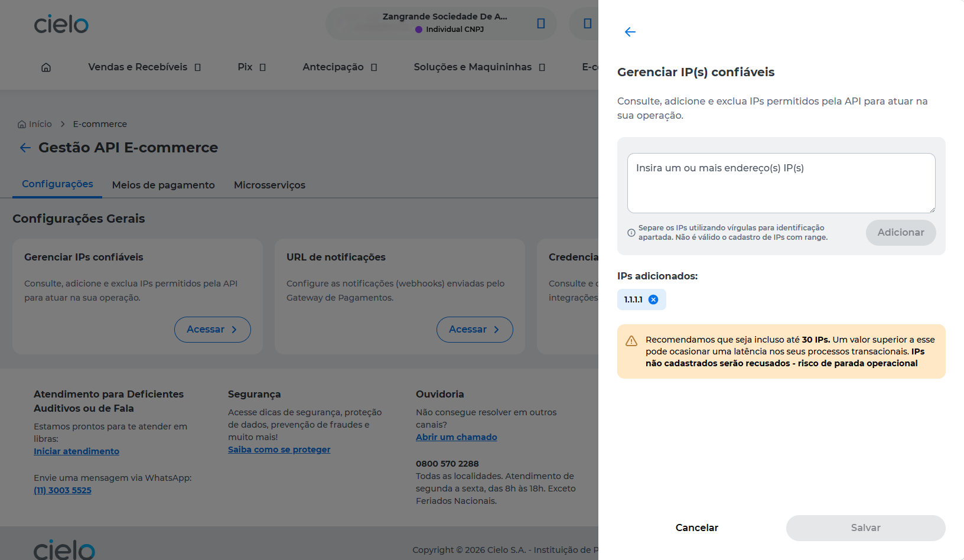The image size is (964, 560).
Task: Open the Zangrande Sociedade account selector
Action: click(x=441, y=24)
